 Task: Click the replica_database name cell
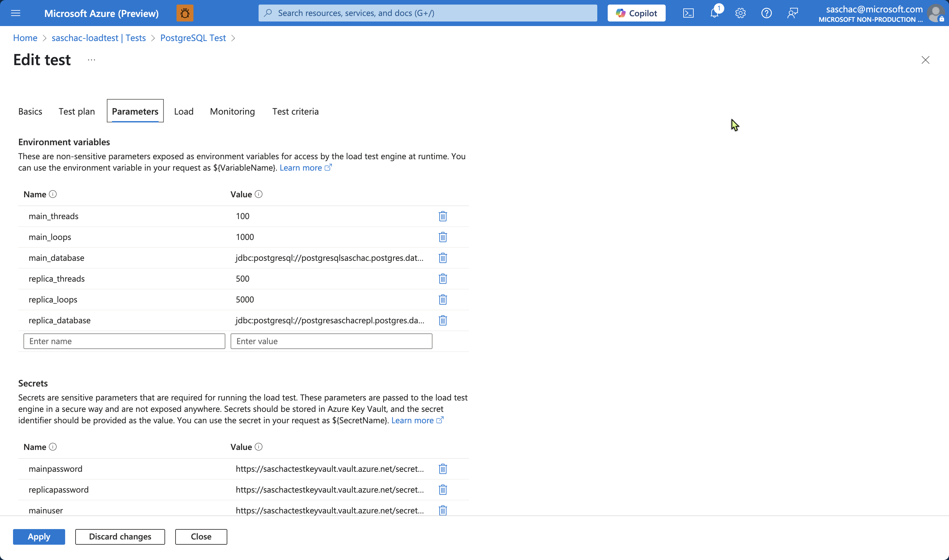(60, 320)
